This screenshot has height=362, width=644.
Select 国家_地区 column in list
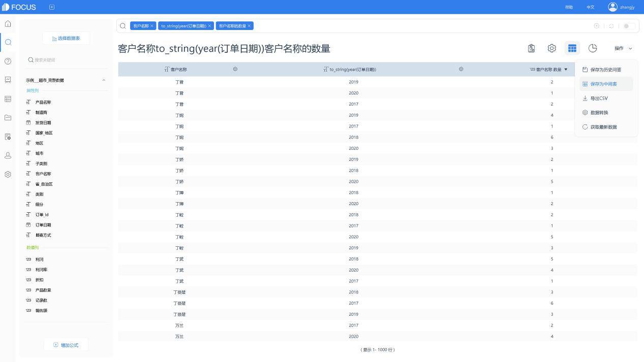44,133
